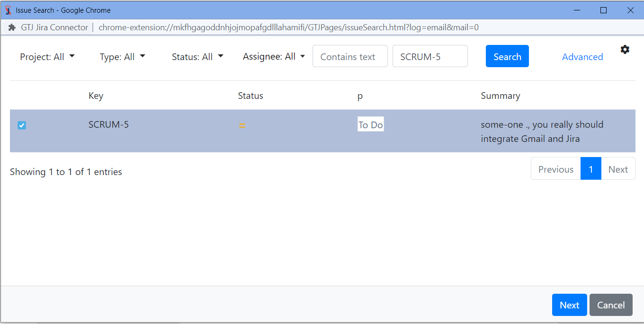Sort by the Key column header
Viewport: 644px width, 324px height.
tap(96, 96)
